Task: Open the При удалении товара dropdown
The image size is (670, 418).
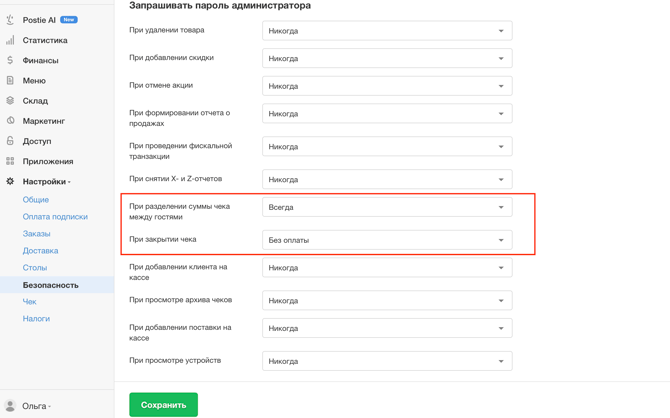Action: pyautogui.click(x=387, y=31)
